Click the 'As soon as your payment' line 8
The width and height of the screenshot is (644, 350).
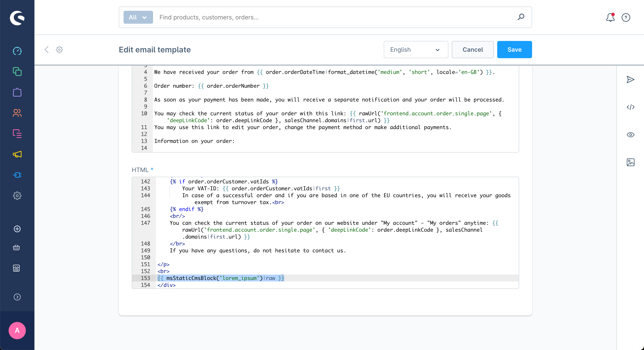click(329, 100)
